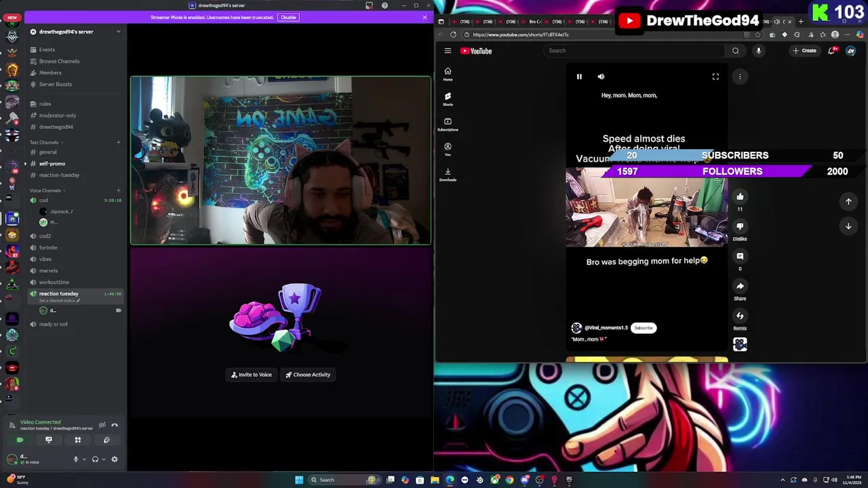Like the YouTube Short
Viewport: 868px width, 488px height.
(740, 197)
